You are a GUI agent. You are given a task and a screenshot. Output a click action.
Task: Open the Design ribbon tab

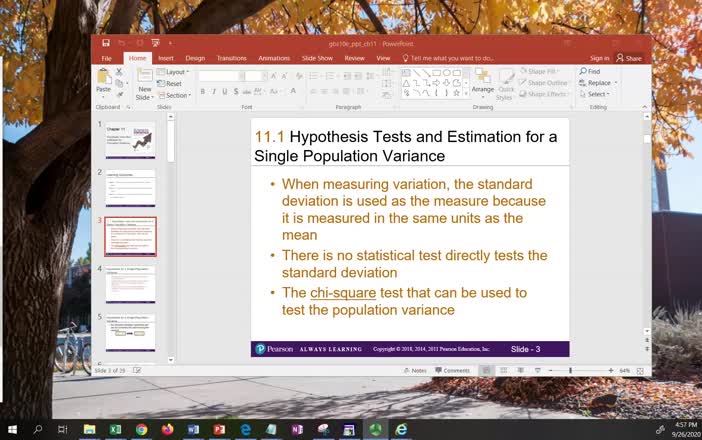(x=195, y=58)
